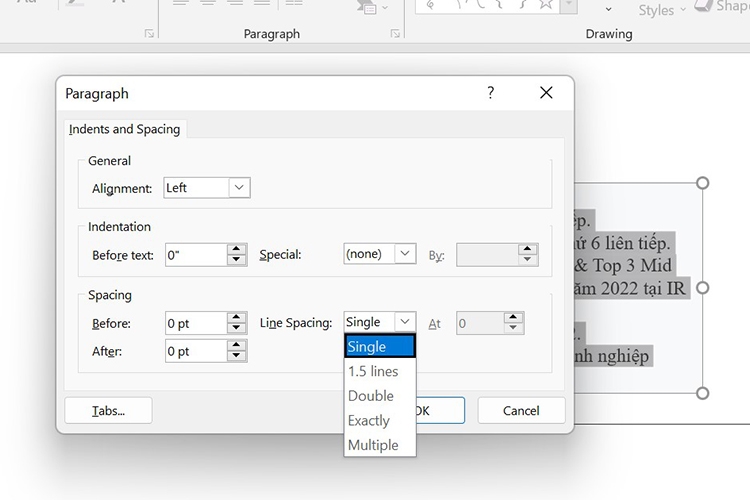The image size is (750, 500).
Task: Select Single in Line Spacing list
Action: [380, 346]
